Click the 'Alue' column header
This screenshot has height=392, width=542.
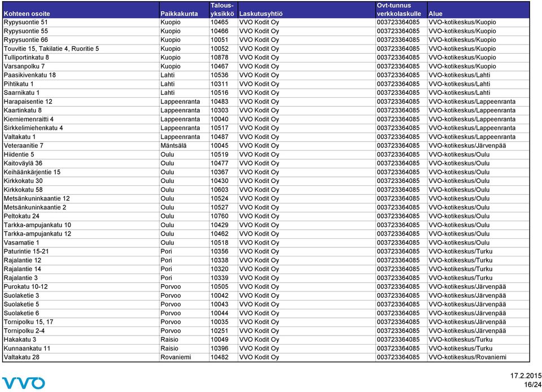[x=435, y=14]
